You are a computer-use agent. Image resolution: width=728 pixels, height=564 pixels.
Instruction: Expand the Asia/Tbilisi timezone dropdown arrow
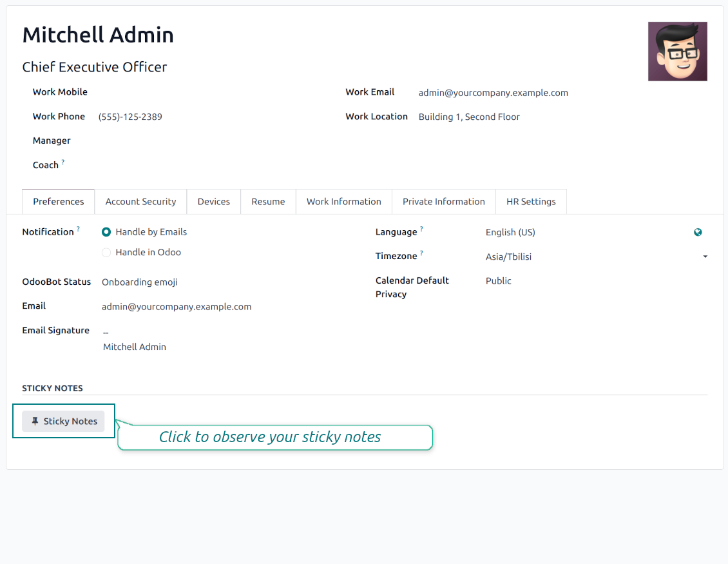pyautogui.click(x=705, y=257)
